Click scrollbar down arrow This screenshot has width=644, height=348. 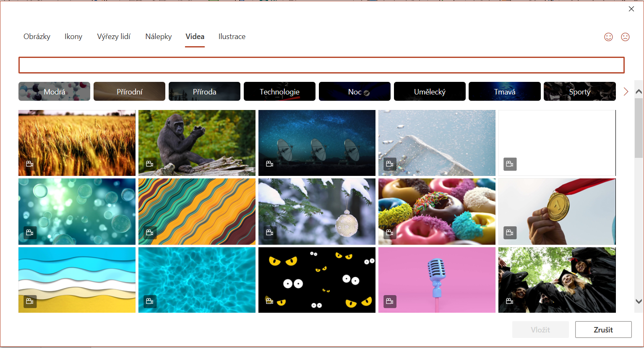tap(639, 301)
